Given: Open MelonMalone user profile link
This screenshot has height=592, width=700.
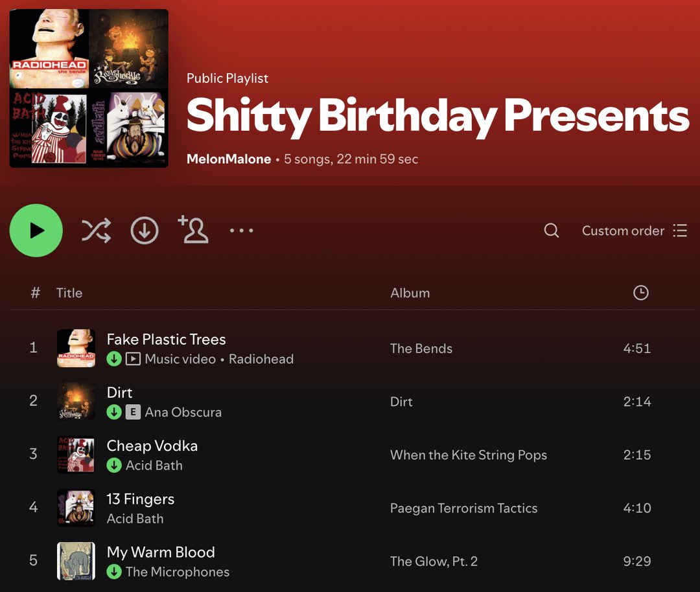Looking at the screenshot, I should [229, 159].
